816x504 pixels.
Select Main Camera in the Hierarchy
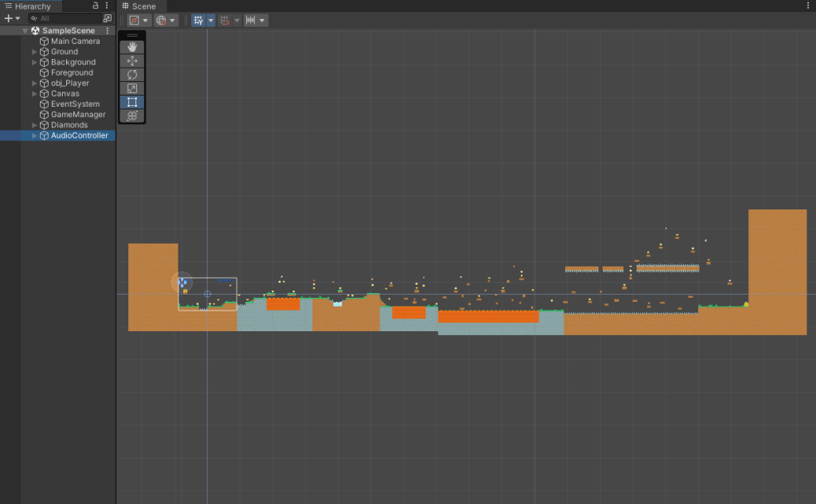pyautogui.click(x=75, y=41)
